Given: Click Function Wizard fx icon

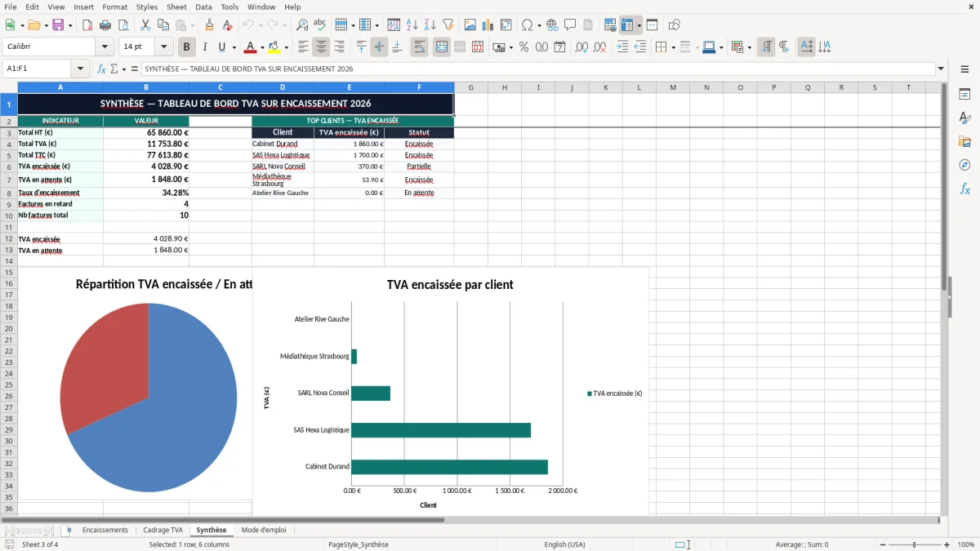Looking at the screenshot, I should click(x=101, y=69).
